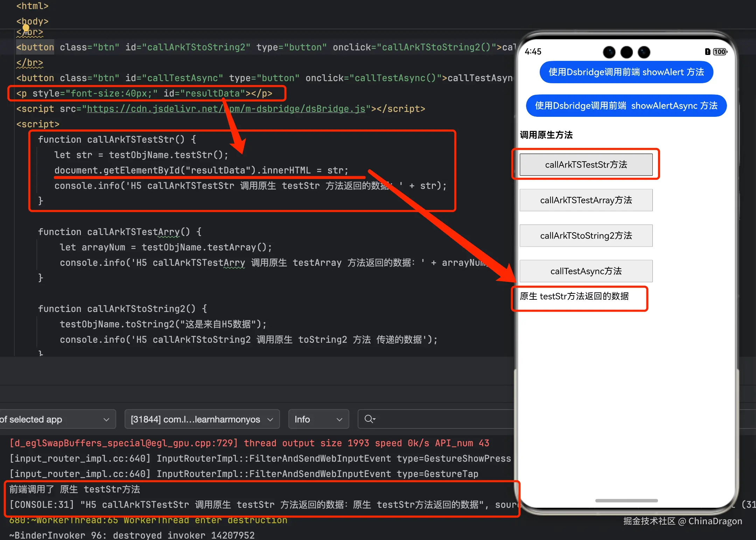756x540 pixels.
Task: Click the 'function callArkTSTestArry()' line
Action: tap(120, 232)
